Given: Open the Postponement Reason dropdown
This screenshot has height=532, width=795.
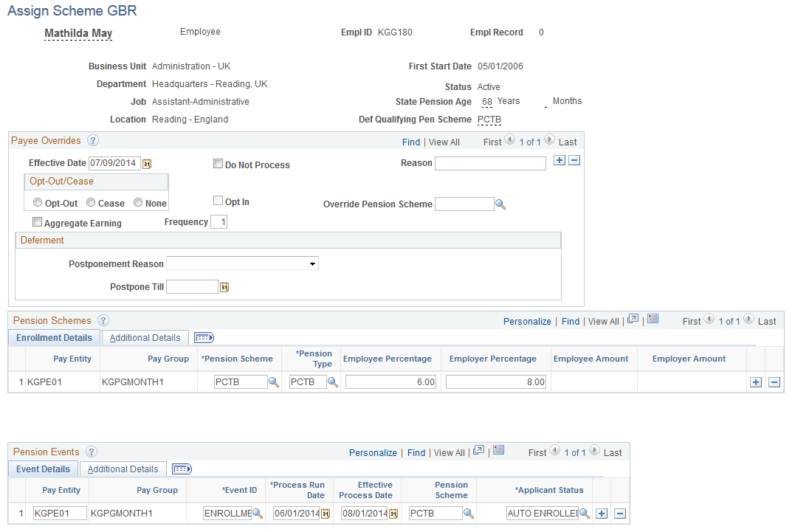Looking at the screenshot, I should [313, 263].
